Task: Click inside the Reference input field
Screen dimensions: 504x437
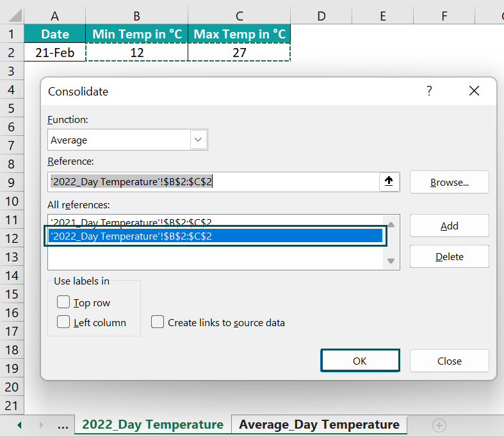Action: pos(214,182)
